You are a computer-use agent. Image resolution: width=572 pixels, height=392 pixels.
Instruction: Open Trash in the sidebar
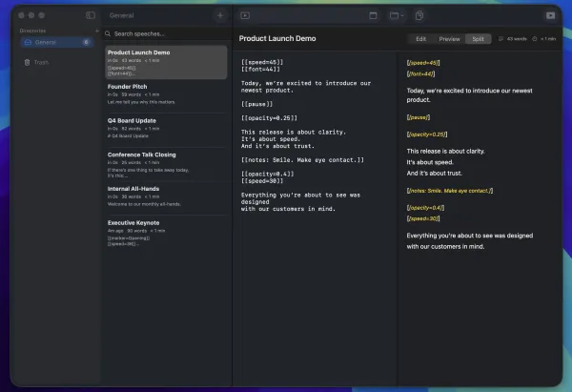[x=56, y=62]
